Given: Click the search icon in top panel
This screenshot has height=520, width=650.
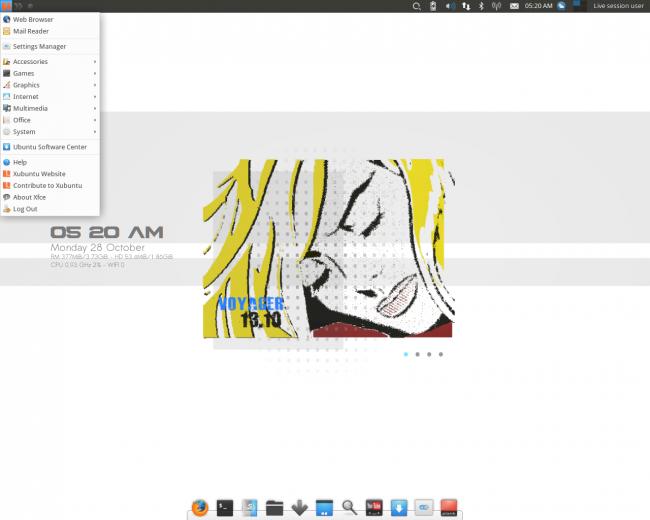Looking at the screenshot, I should pos(417,6).
